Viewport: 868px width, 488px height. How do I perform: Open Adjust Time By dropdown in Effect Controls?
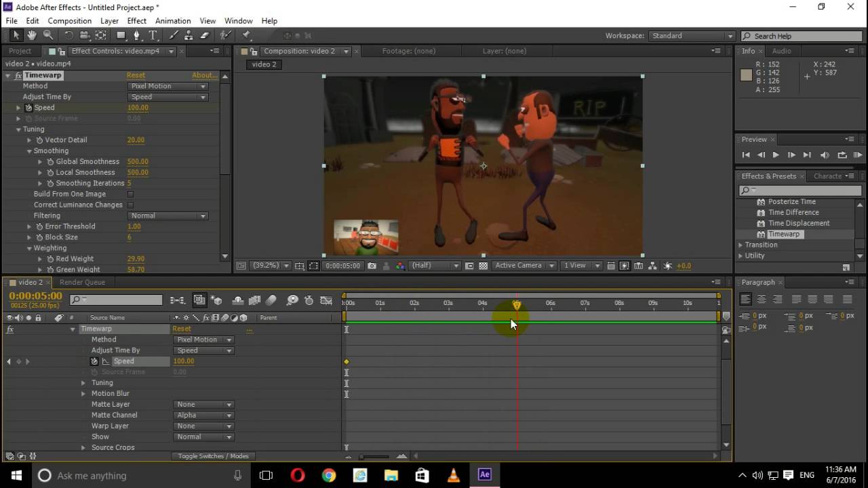167,97
